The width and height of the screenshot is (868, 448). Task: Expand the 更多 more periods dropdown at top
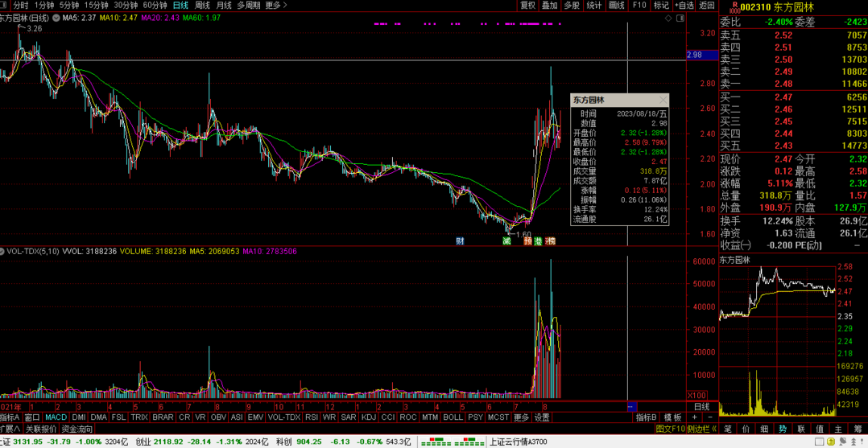point(276,6)
